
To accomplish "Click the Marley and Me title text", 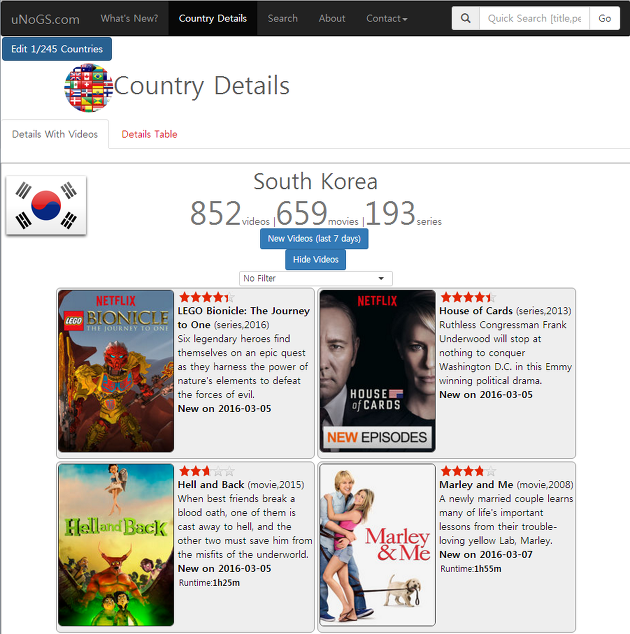I will click(476, 484).
